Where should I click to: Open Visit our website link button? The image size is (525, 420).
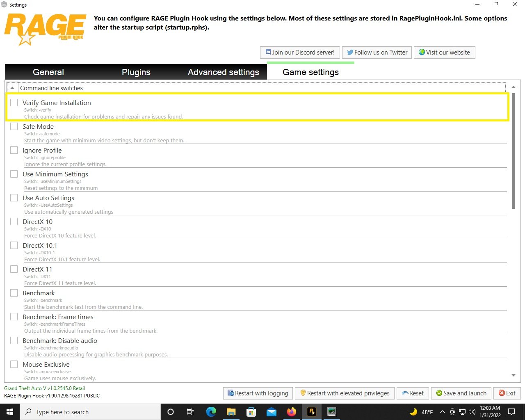444,52
